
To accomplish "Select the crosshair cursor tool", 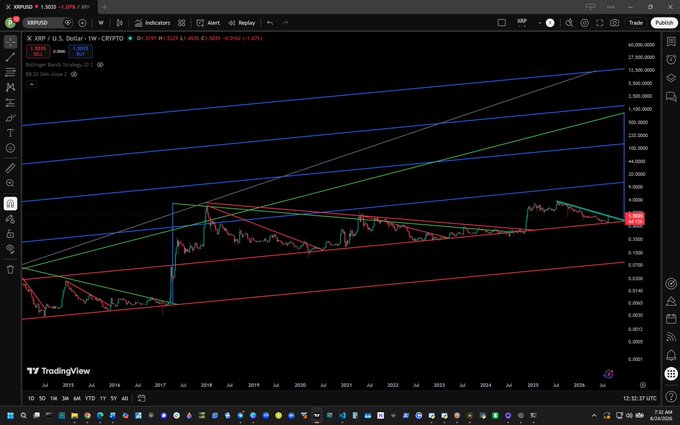I will click(10, 42).
